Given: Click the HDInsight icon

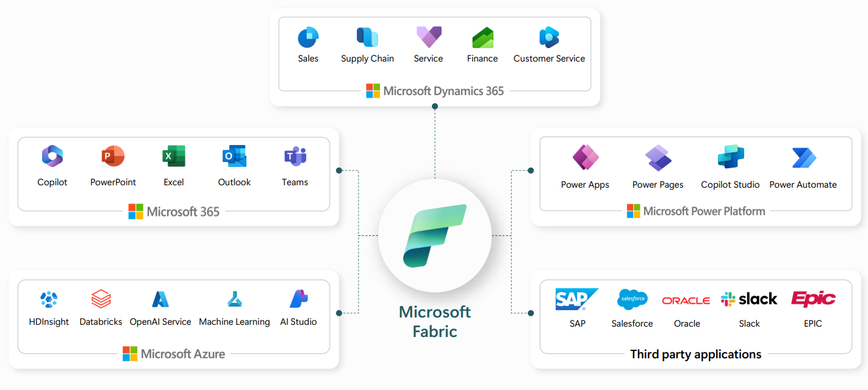Looking at the screenshot, I should (49, 299).
